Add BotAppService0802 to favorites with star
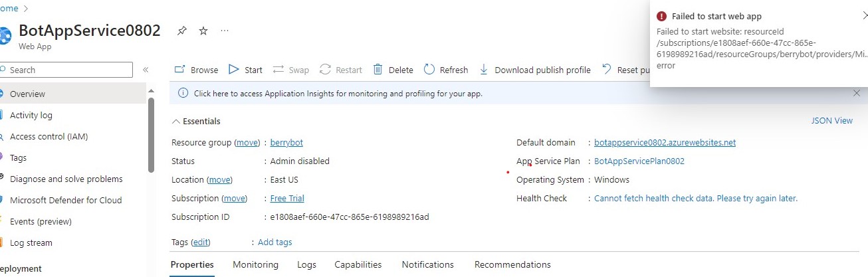The image size is (868, 277). (203, 31)
